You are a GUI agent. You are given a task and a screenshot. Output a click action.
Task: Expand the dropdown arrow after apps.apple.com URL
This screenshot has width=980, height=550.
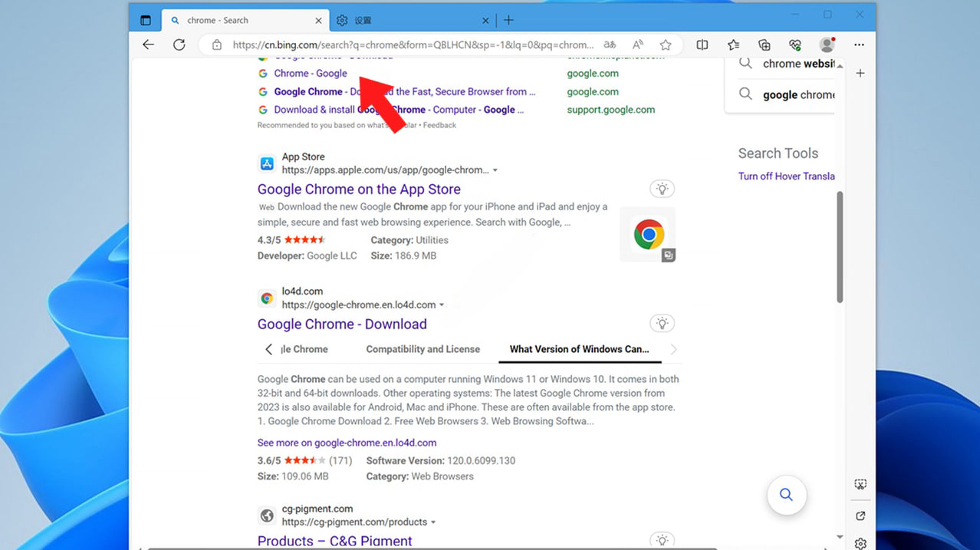click(x=495, y=170)
